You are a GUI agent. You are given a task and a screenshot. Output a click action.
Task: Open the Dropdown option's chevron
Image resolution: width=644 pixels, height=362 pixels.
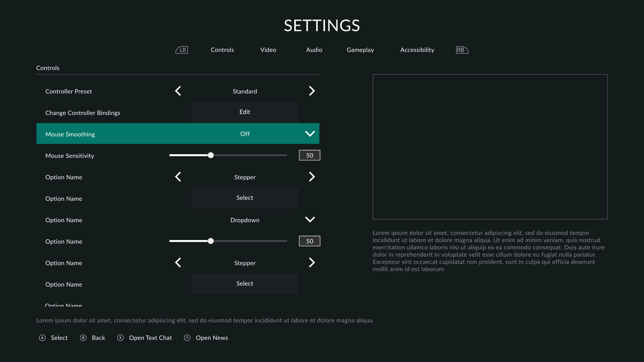[310, 219]
